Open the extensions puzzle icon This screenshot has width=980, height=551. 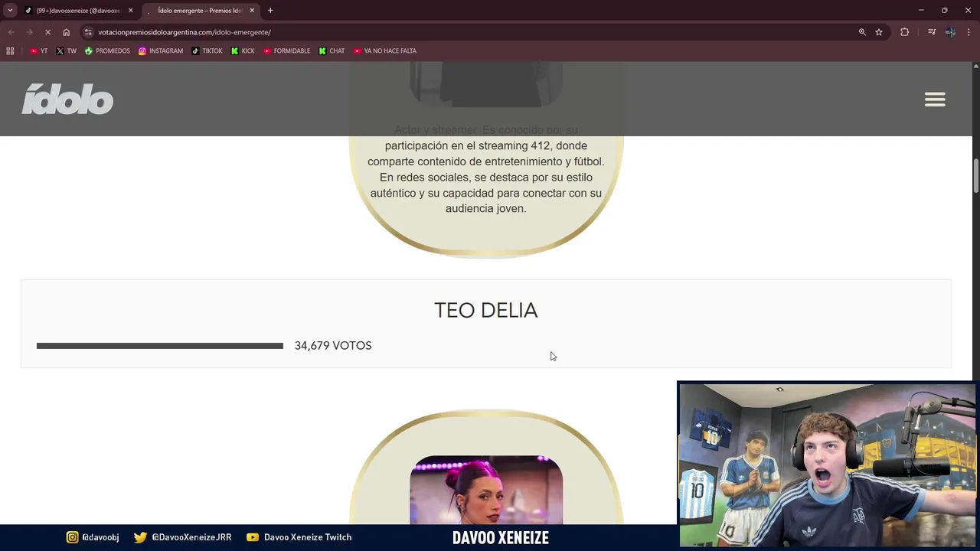click(905, 32)
